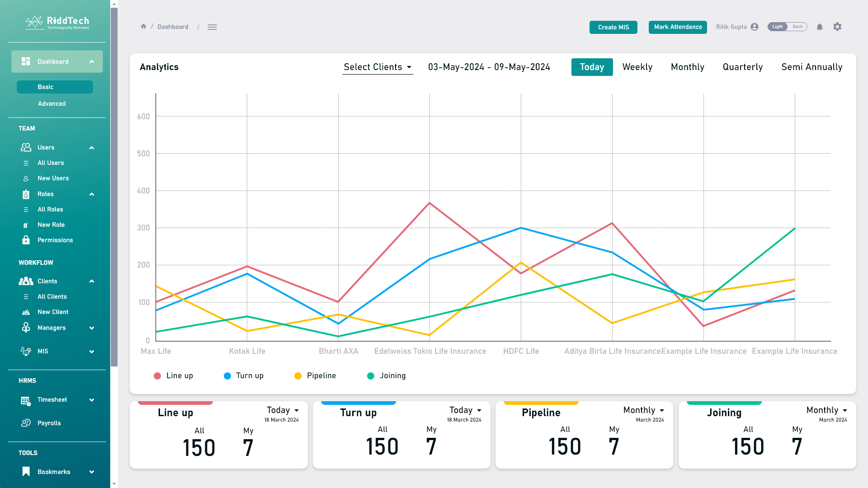Switch to Monthly analytics view
Viewport: 868px width, 488px height.
(x=688, y=67)
